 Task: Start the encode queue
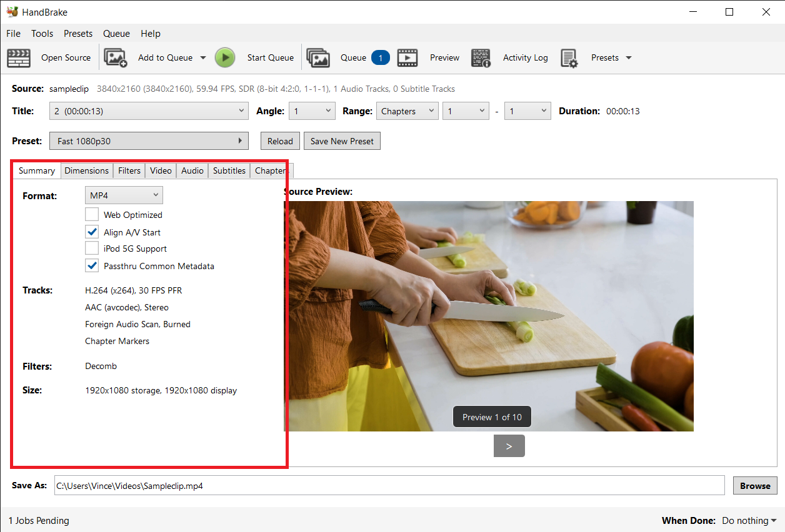(x=225, y=57)
